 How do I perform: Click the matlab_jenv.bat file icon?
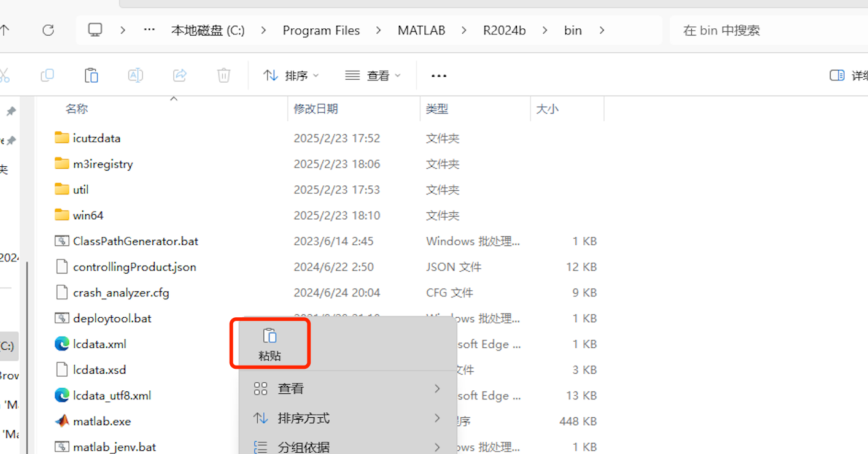click(x=61, y=447)
